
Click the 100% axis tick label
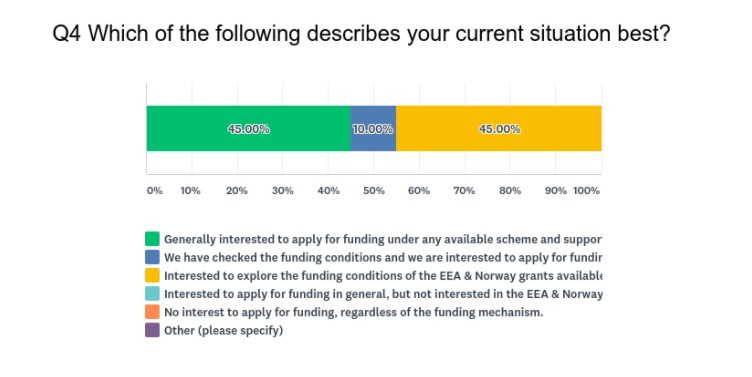586,190
